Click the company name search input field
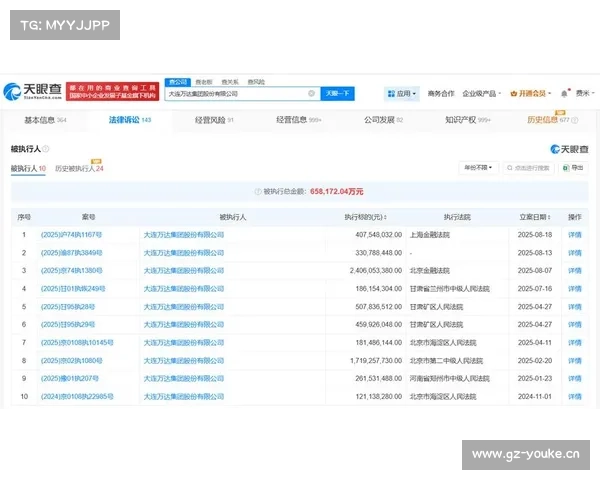 235,93
